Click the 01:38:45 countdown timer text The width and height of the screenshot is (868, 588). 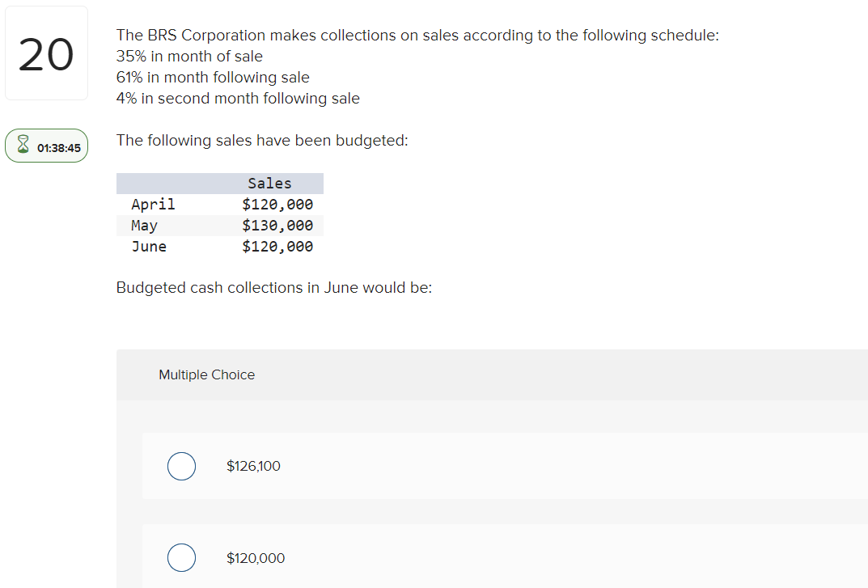(59, 147)
